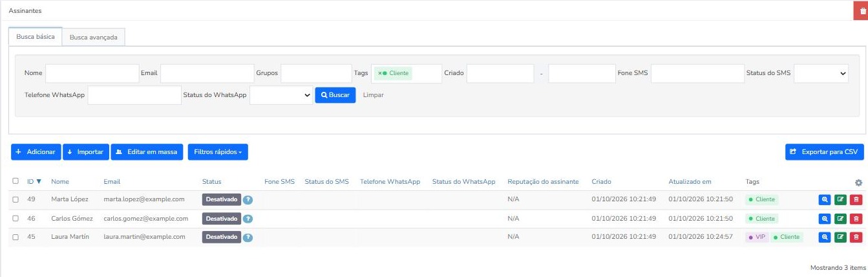868x277 pixels.
Task: Expand the Filtros rápidos menu
Action: click(218, 152)
